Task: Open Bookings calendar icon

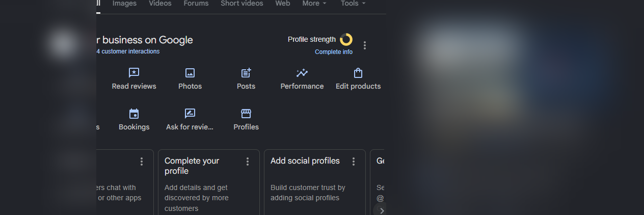Action: click(x=134, y=114)
